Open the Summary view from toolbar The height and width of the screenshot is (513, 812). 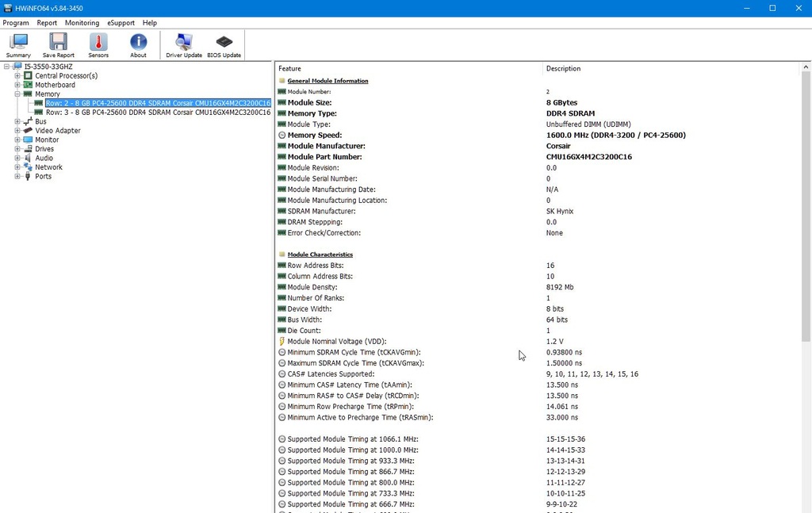(x=19, y=45)
